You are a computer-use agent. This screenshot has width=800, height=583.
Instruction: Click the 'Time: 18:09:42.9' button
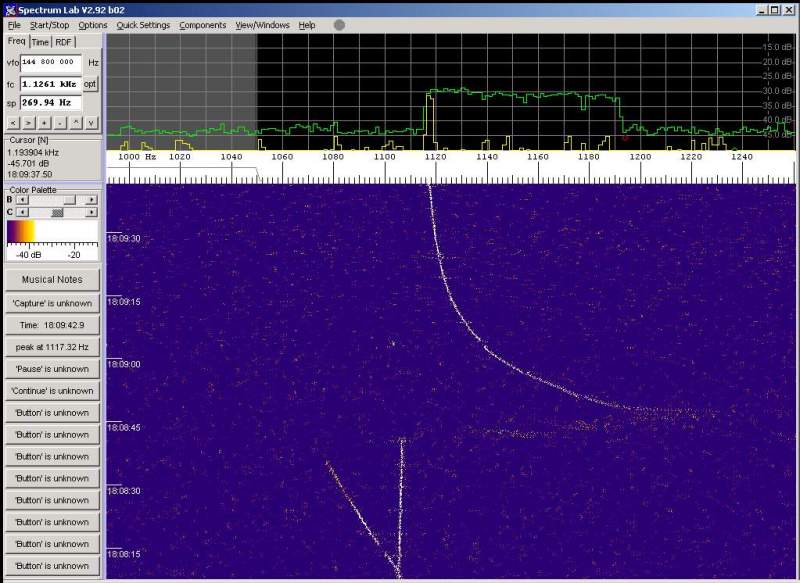pyautogui.click(x=52, y=325)
